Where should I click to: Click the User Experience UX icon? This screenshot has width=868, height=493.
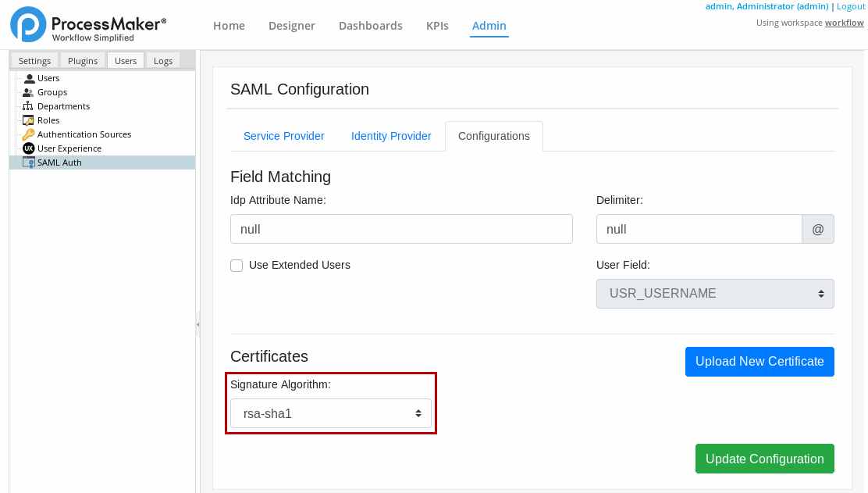(29, 148)
